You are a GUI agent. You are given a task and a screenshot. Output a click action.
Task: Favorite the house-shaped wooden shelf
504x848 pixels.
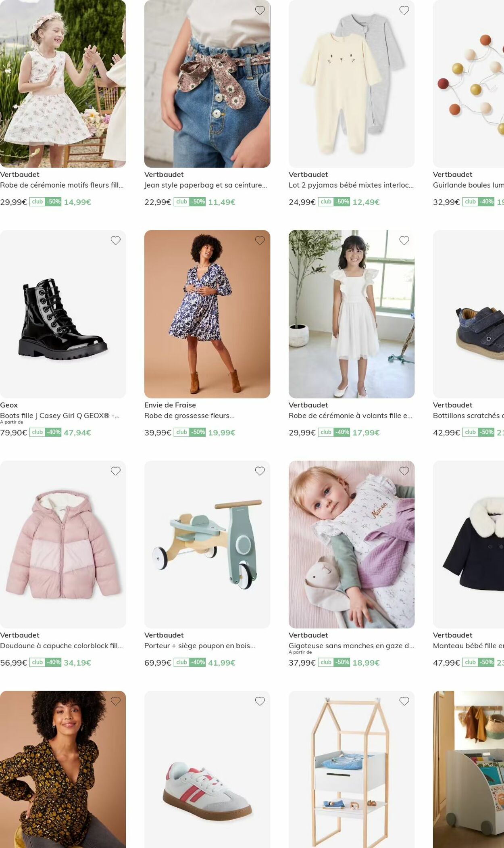point(404,701)
